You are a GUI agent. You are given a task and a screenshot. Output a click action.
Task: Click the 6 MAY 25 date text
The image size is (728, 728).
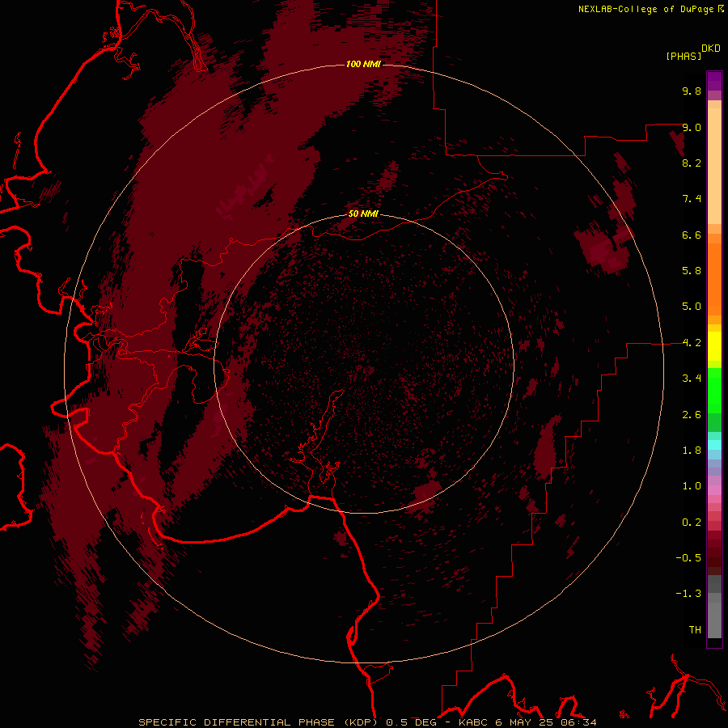523,722
